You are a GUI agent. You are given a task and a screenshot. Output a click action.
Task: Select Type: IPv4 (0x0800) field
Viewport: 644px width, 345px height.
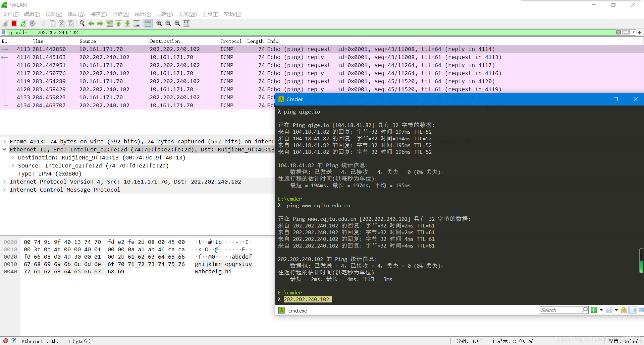(x=50, y=174)
